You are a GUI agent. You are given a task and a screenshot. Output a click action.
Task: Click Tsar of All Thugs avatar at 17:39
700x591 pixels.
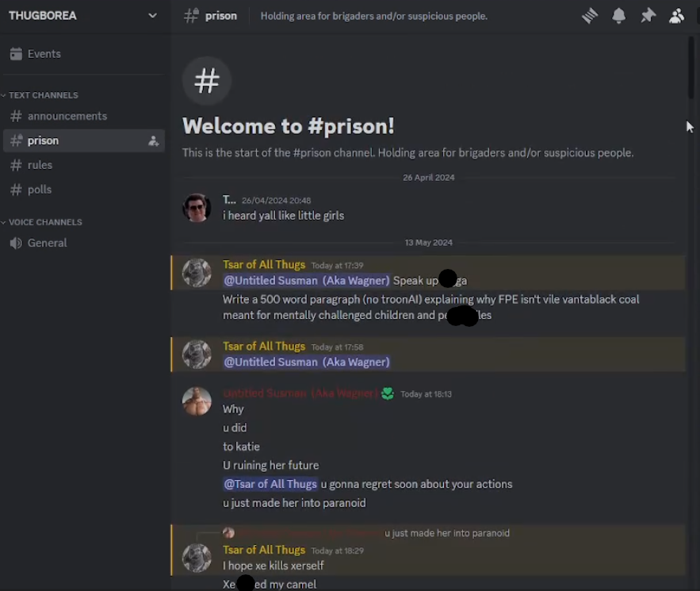tap(197, 272)
